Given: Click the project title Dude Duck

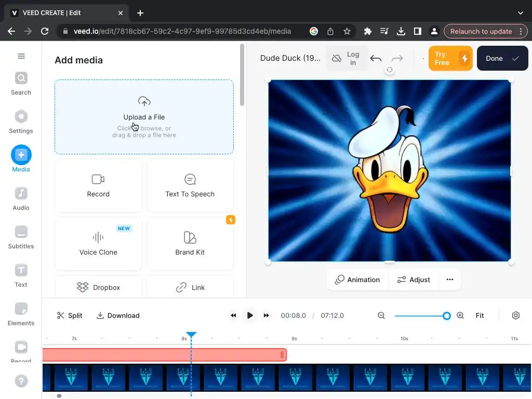Looking at the screenshot, I should pos(290,58).
